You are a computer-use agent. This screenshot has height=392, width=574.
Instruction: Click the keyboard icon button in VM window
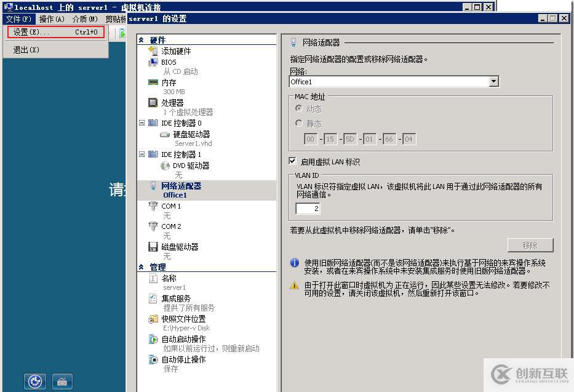62,382
